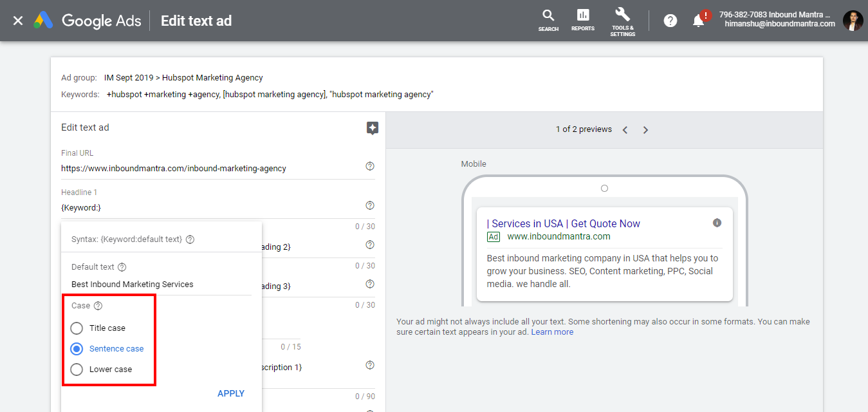The width and height of the screenshot is (868, 412).
Task: Show help for Headline 2 field
Action: [370, 245]
